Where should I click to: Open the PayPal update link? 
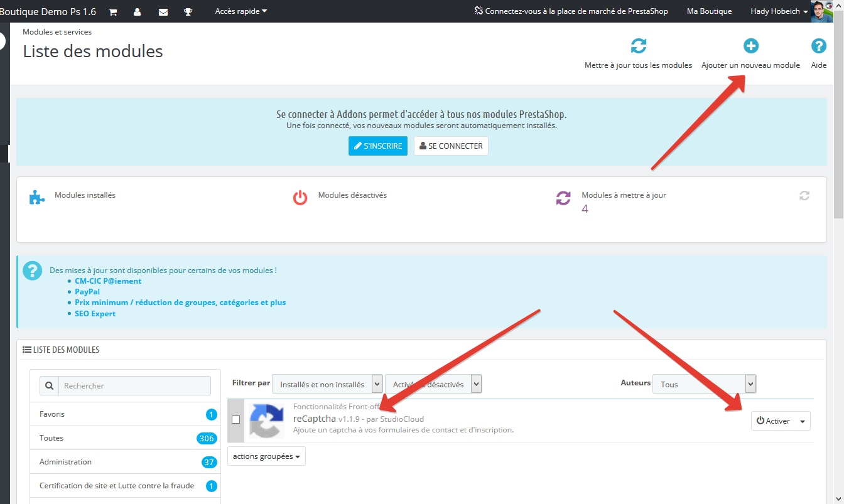pos(87,292)
